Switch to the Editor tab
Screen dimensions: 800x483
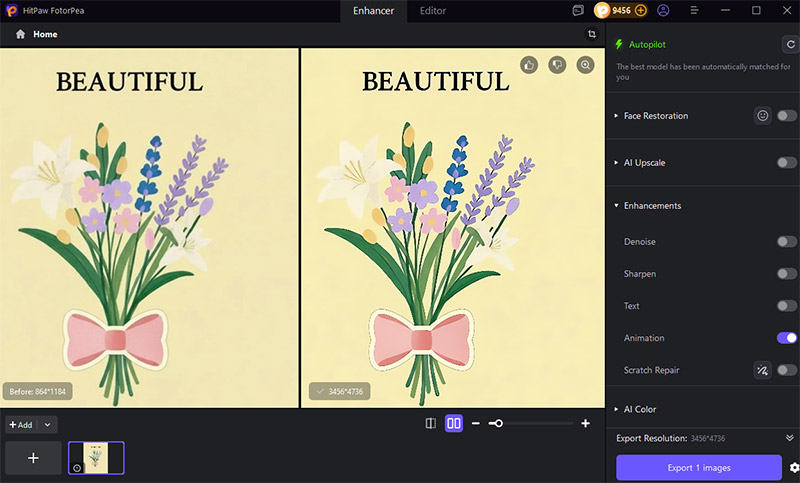(x=433, y=11)
